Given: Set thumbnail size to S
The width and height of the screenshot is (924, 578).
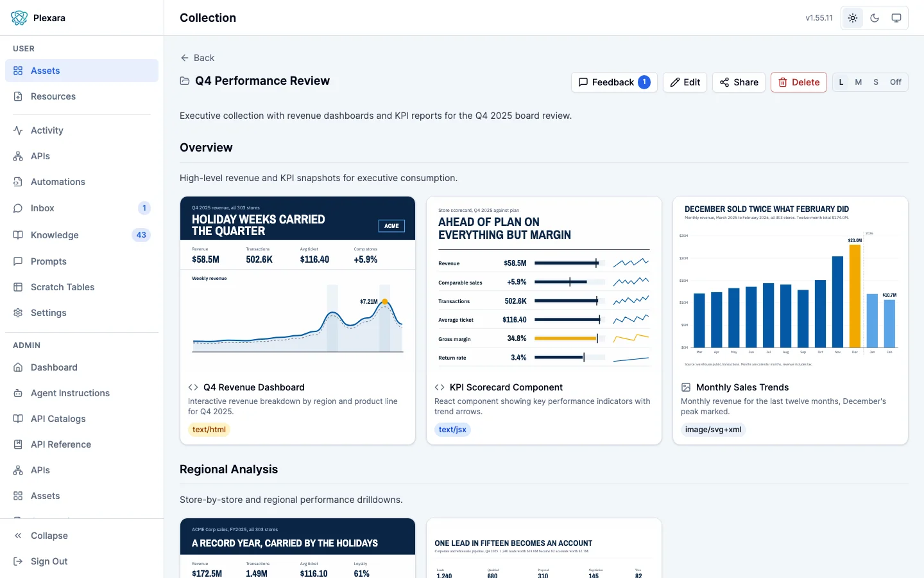Looking at the screenshot, I should (x=876, y=82).
